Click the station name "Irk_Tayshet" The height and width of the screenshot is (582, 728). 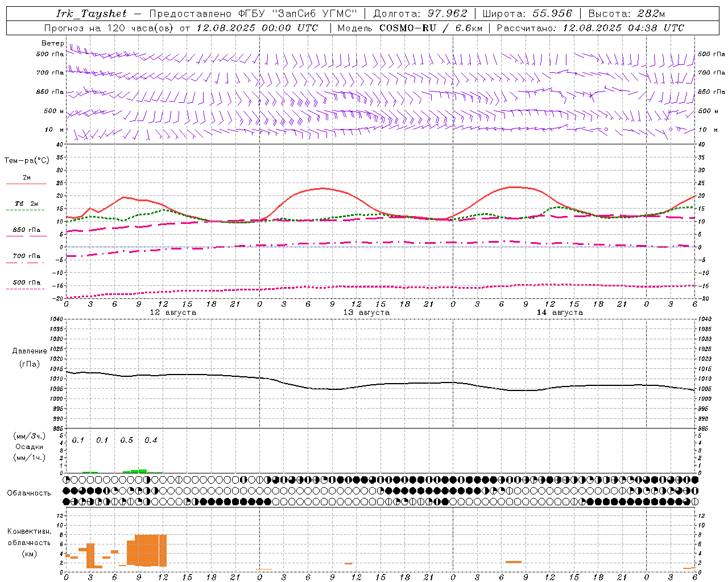click(91, 14)
